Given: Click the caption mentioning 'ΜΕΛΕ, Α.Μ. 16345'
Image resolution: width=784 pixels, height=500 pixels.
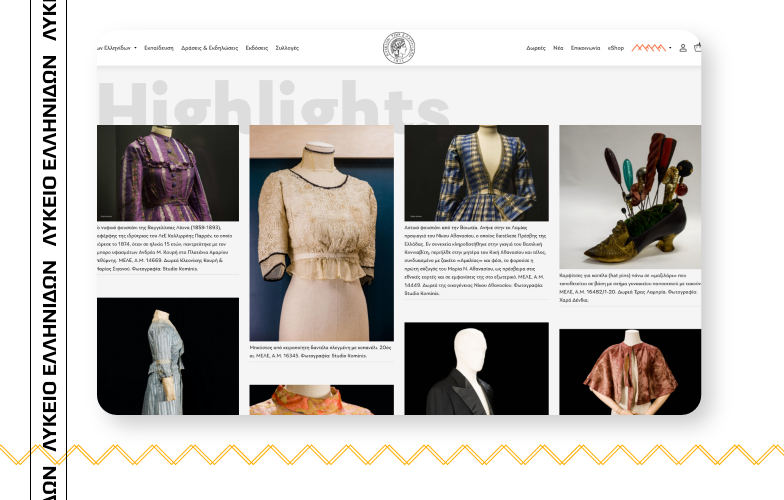Looking at the screenshot, I should pyautogui.click(x=320, y=352).
